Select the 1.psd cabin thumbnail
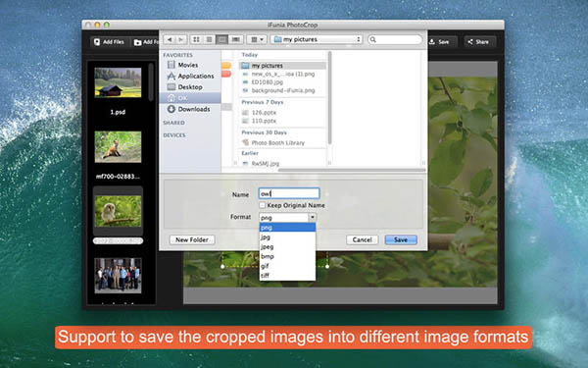 pos(118,82)
